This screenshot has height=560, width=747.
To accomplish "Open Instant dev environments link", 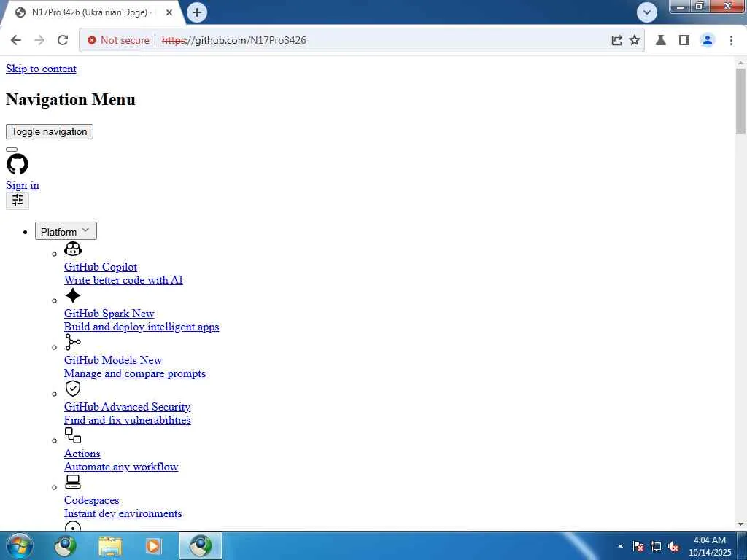I will click(123, 513).
